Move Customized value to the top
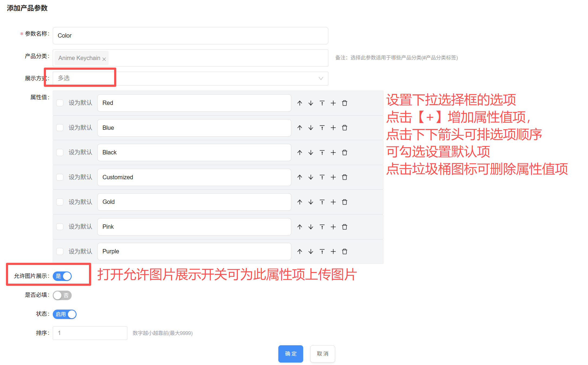 pos(322,177)
